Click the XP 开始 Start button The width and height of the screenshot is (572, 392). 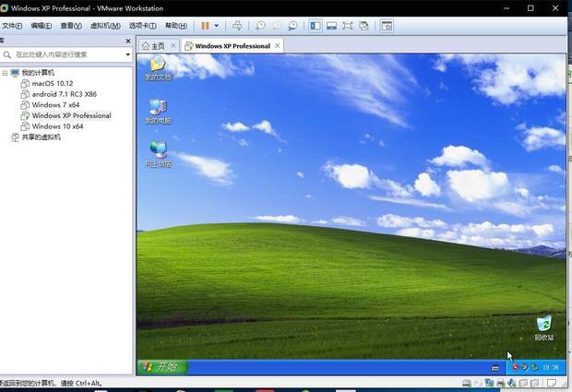click(162, 367)
